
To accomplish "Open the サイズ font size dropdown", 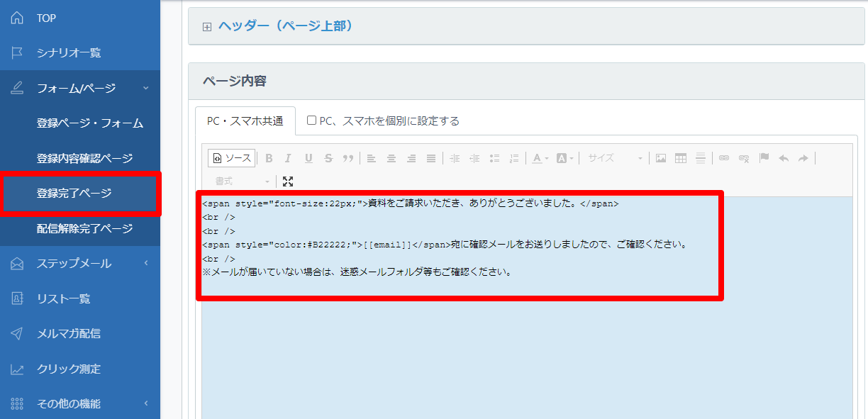I will (614, 158).
